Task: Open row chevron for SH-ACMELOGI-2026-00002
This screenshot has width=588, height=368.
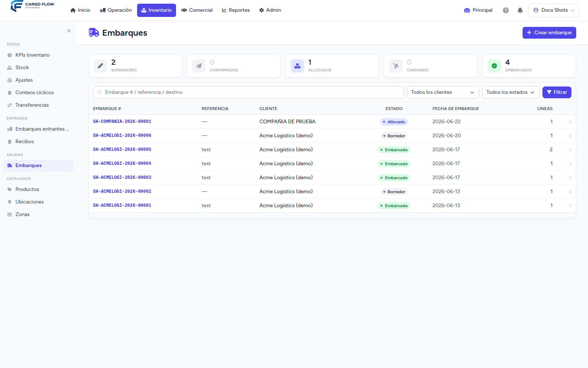Action: pyautogui.click(x=570, y=192)
